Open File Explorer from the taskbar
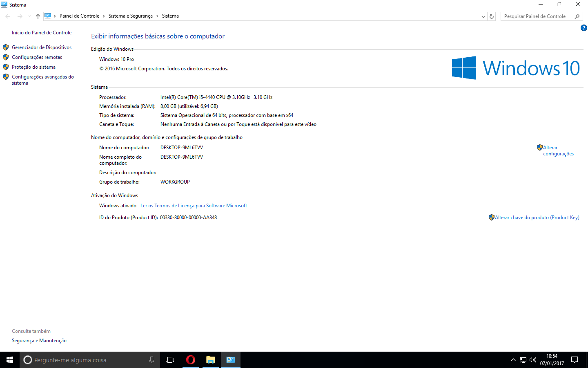The width and height of the screenshot is (588, 368). coord(210,360)
